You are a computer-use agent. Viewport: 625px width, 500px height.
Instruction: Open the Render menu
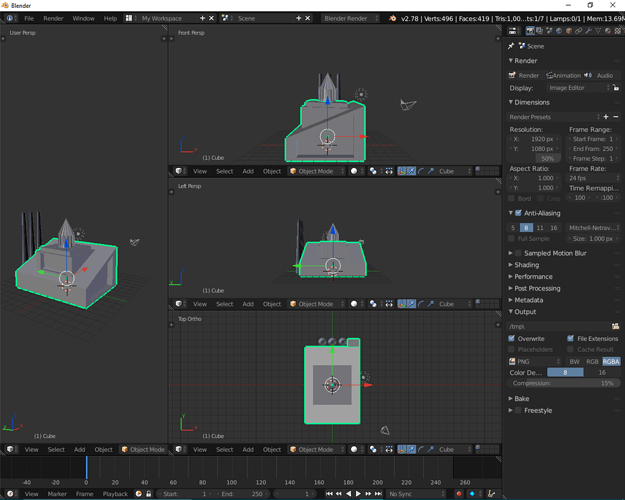click(53, 18)
